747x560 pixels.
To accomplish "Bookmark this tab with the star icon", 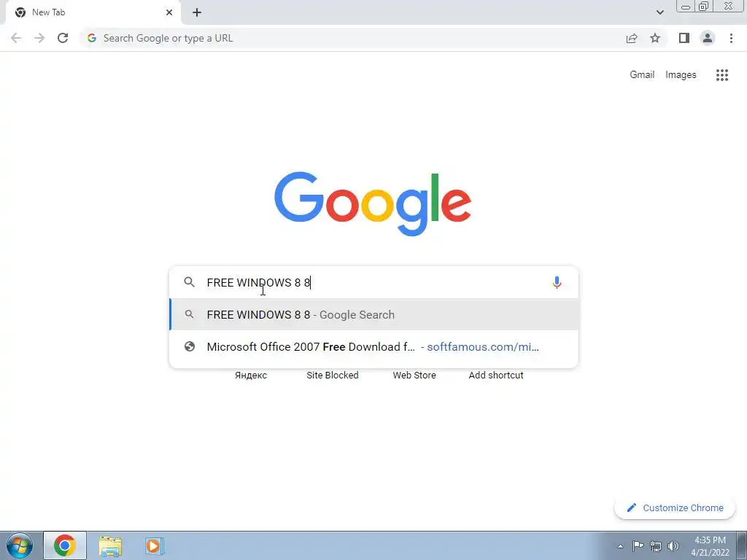I will (655, 38).
